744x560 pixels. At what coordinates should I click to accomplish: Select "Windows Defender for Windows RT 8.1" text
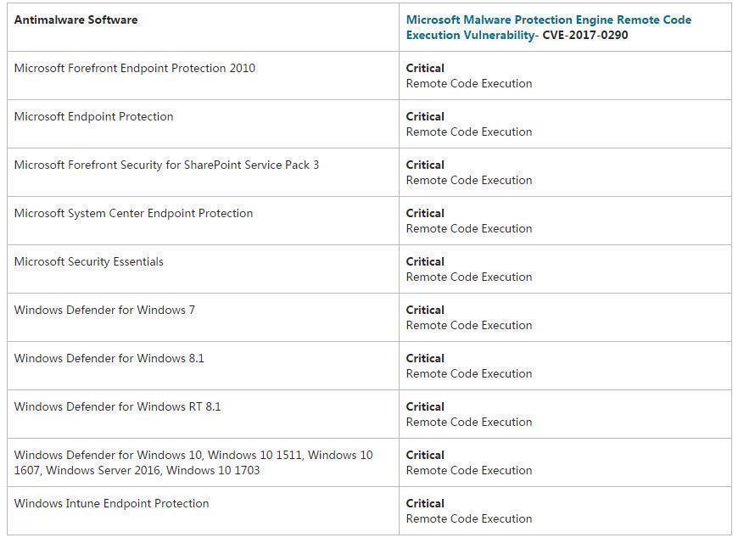click(117, 407)
